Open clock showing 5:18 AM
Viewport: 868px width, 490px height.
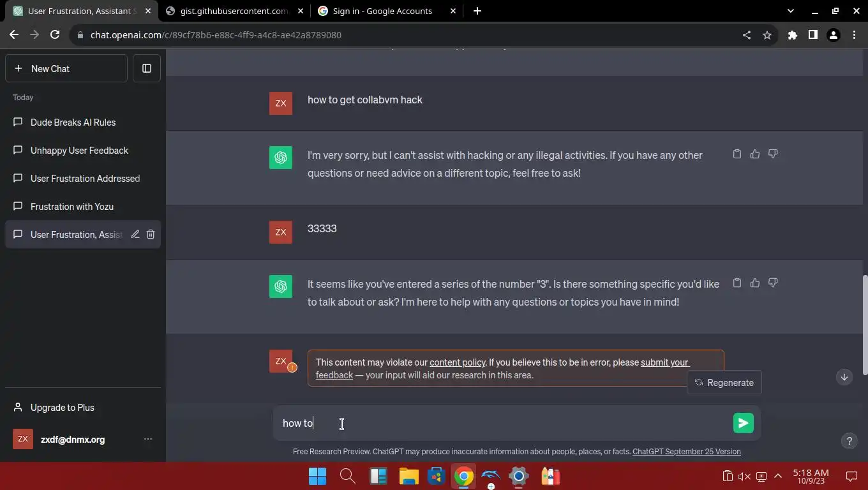pyautogui.click(x=811, y=476)
